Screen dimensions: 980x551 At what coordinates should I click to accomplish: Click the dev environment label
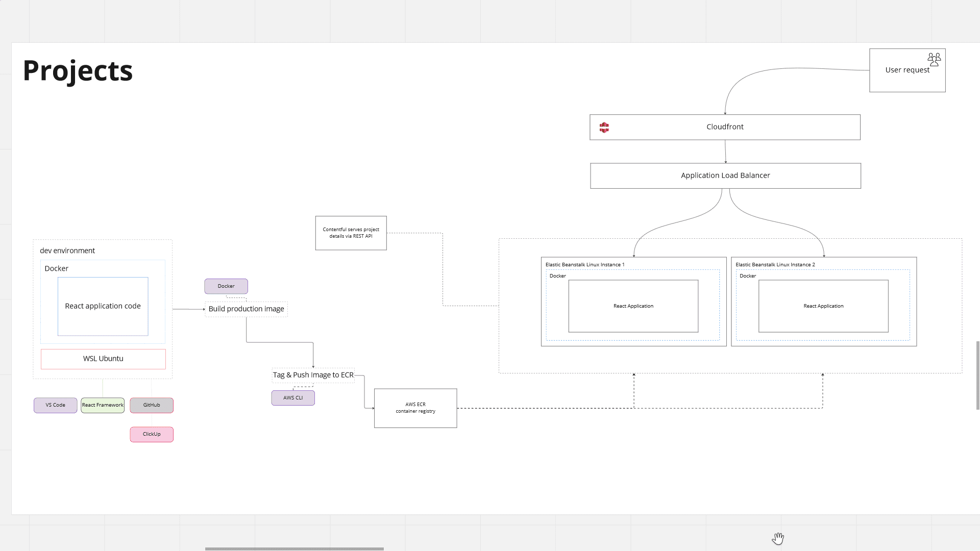[x=67, y=251]
